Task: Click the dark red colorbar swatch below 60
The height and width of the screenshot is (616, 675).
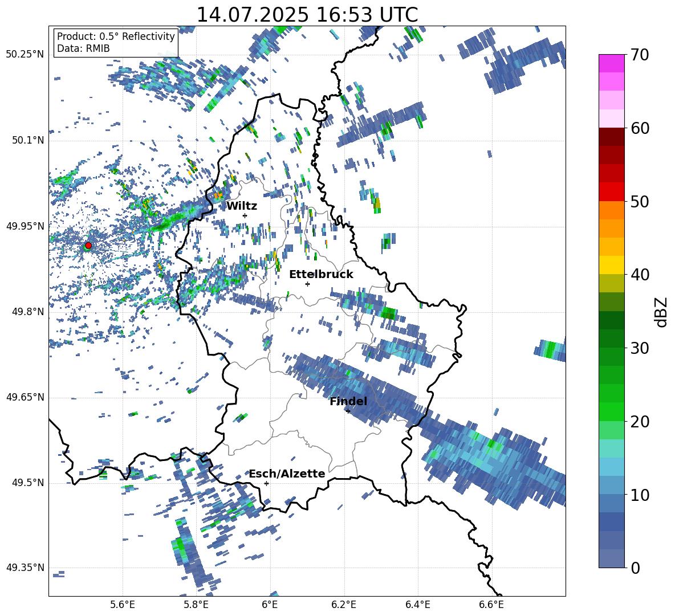Action: (611, 137)
